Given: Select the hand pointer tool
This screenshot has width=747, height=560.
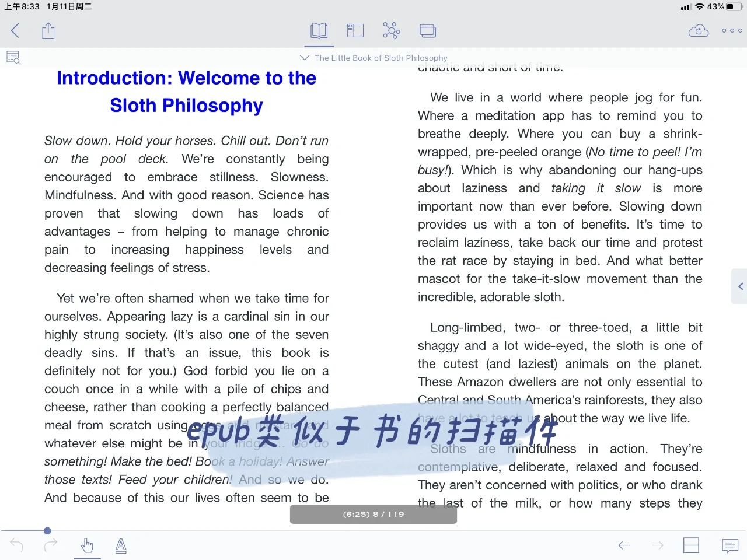Looking at the screenshot, I should point(87,545).
